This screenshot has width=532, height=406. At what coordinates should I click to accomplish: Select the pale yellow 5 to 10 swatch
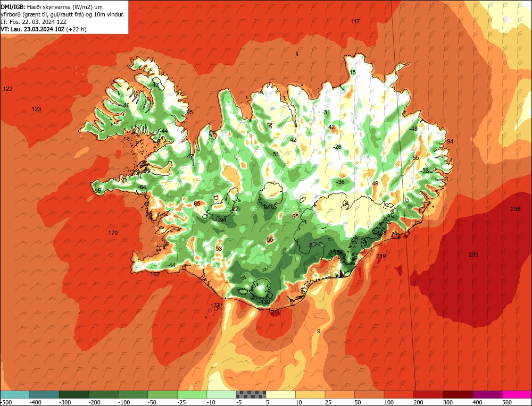(x=280, y=394)
